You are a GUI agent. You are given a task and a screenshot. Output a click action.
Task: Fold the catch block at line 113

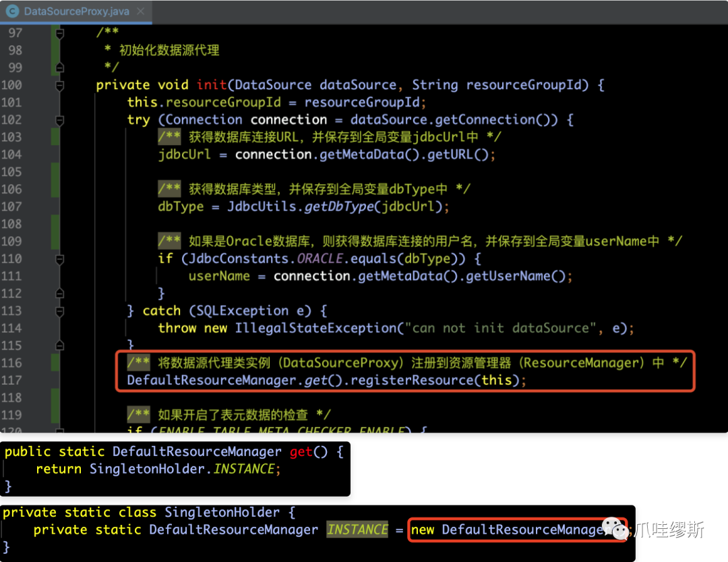[x=60, y=312]
